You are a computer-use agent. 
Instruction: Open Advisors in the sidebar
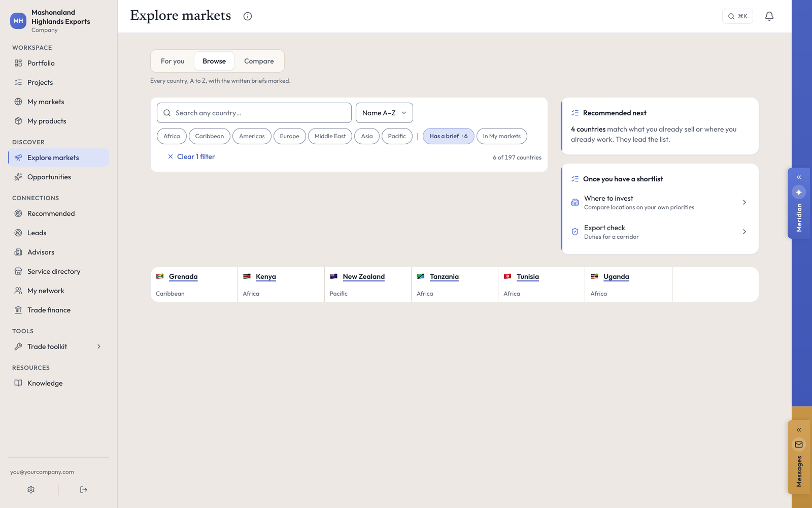click(x=58, y=252)
